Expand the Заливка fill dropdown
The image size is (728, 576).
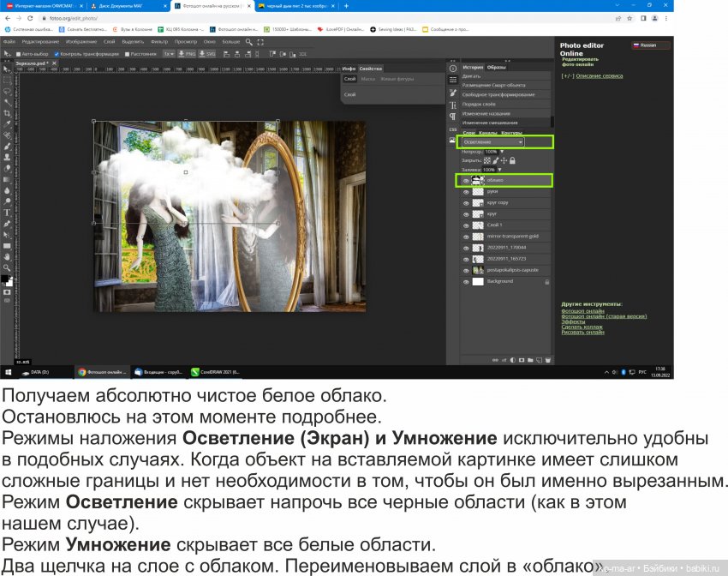click(x=499, y=170)
